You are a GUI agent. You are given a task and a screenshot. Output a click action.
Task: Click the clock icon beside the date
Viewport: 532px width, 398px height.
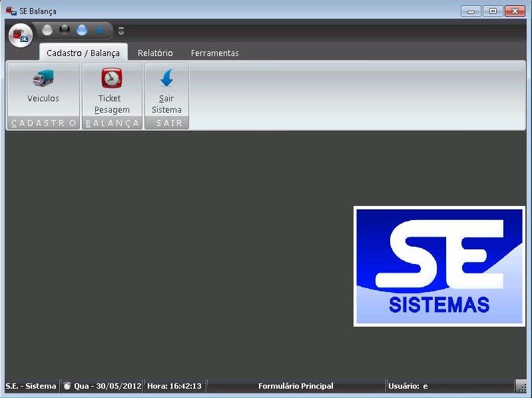67,386
